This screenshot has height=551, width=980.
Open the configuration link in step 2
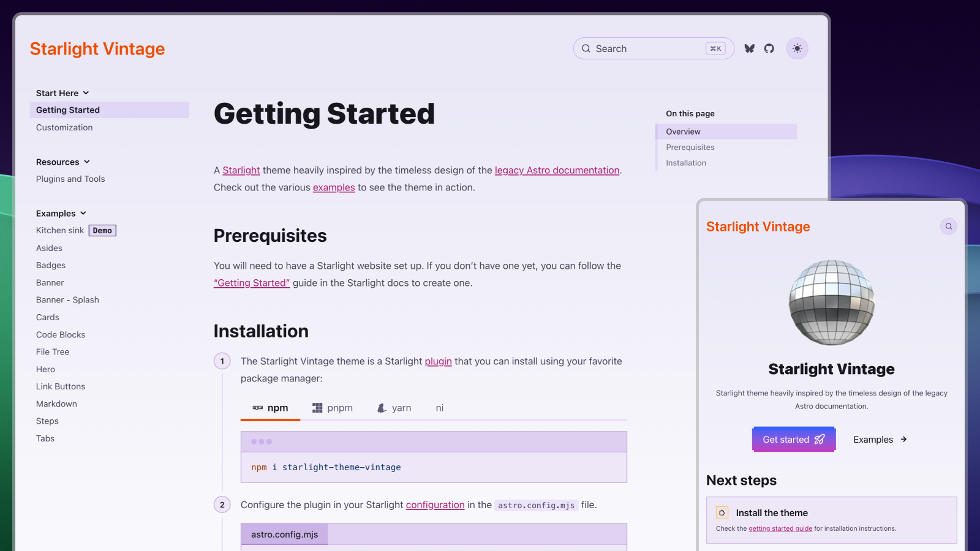click(x=435, y=504)
